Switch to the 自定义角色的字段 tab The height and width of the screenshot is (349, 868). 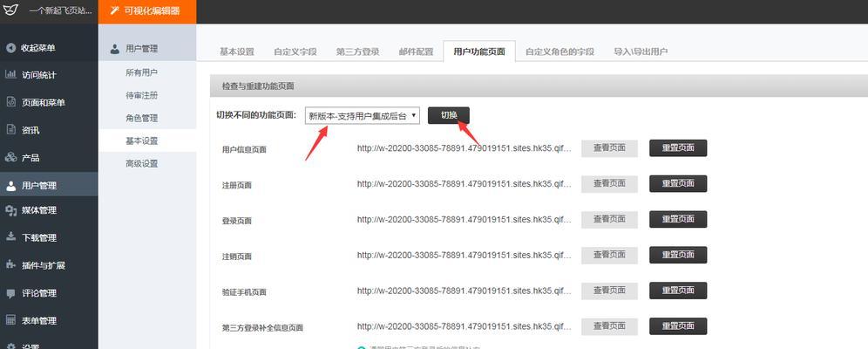point(559,51)
